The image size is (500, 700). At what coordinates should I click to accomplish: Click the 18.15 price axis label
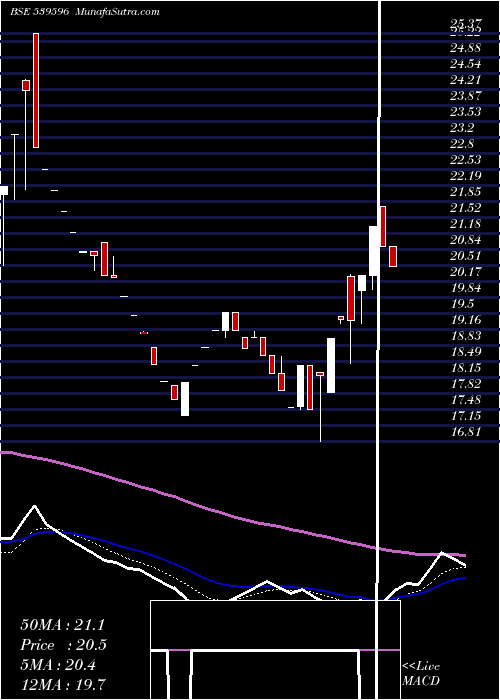pos(466,368)
